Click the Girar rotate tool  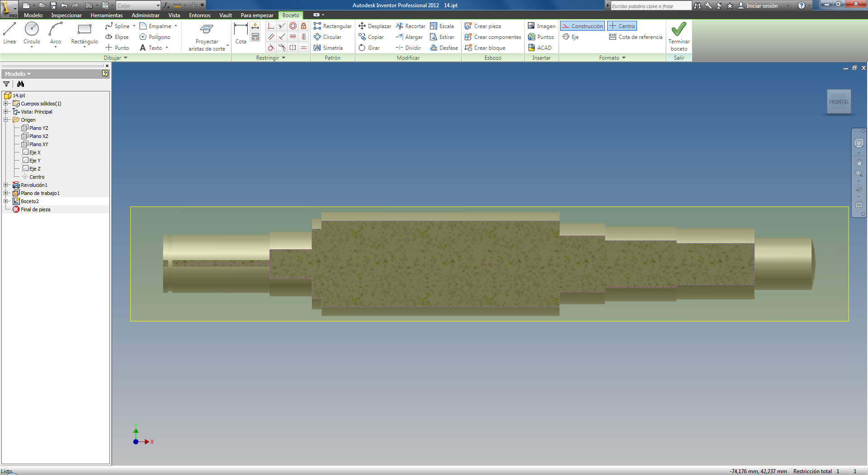tap(369, 48)
